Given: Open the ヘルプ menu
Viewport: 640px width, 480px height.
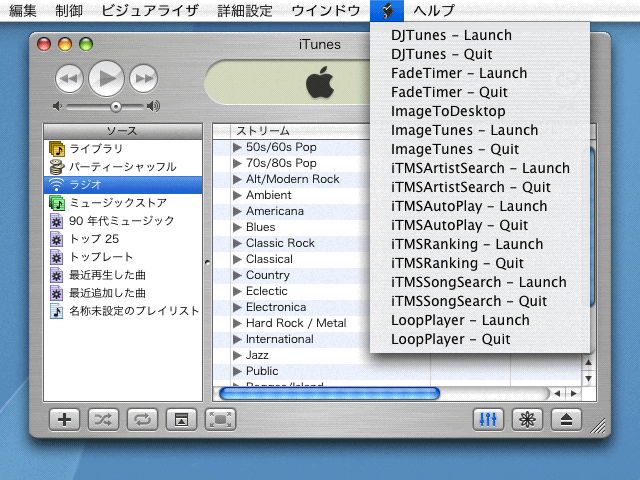Looking at the screenshot, I should click(x=434, y=11).
